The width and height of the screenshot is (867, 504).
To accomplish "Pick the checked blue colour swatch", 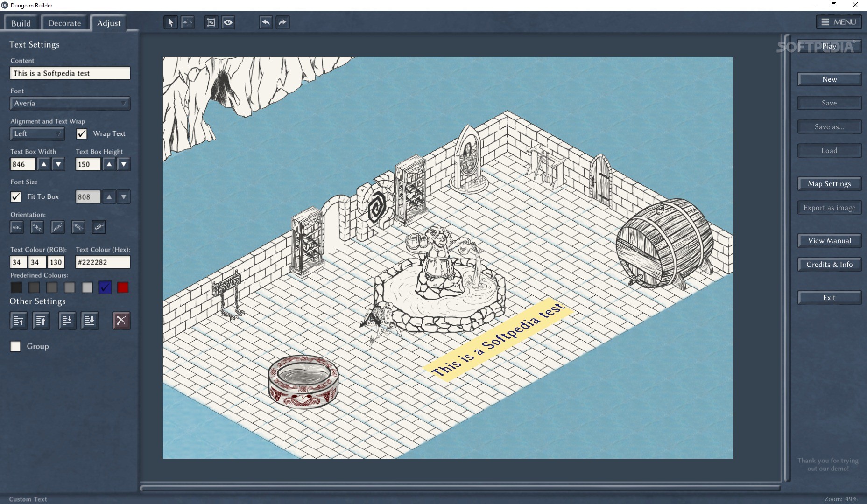I will [x=105, y=288].
